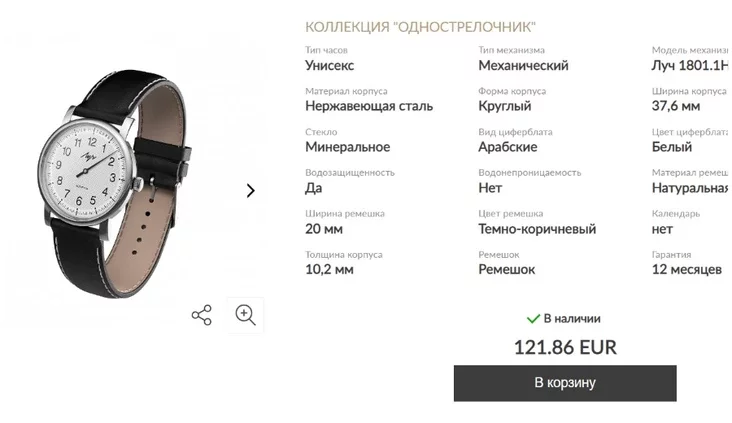This screenshot has height=423, width=732.
Task: Select the 121.86 EUR price
Action: coord(565,347)
